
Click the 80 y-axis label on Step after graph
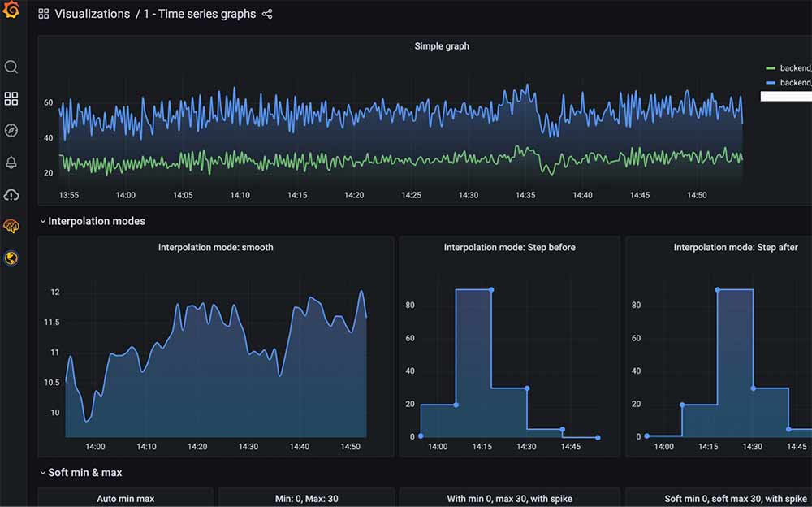point(636,305)
